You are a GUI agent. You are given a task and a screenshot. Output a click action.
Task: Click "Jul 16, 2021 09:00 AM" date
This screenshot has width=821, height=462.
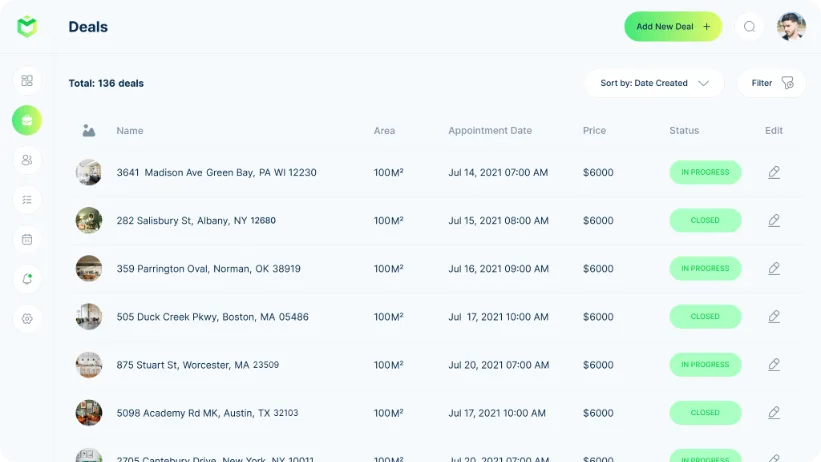click(x=498, y=269)
